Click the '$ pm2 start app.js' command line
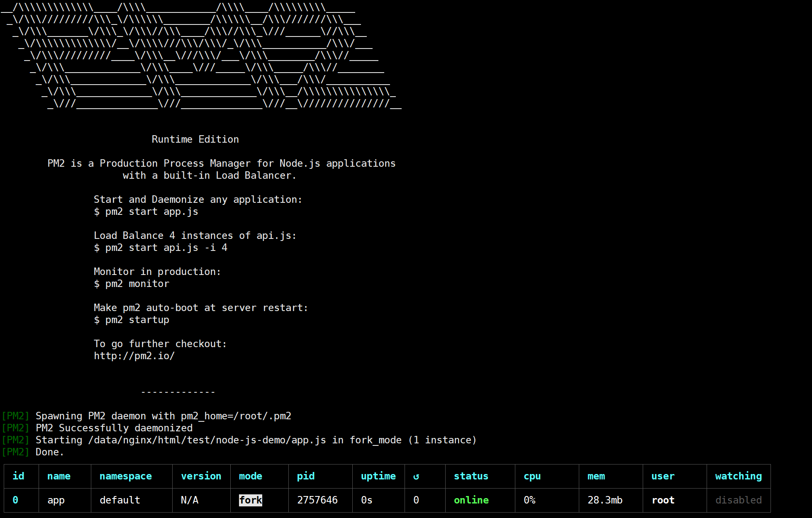This screenshot has height=518, width=812. tap(146, 212)
